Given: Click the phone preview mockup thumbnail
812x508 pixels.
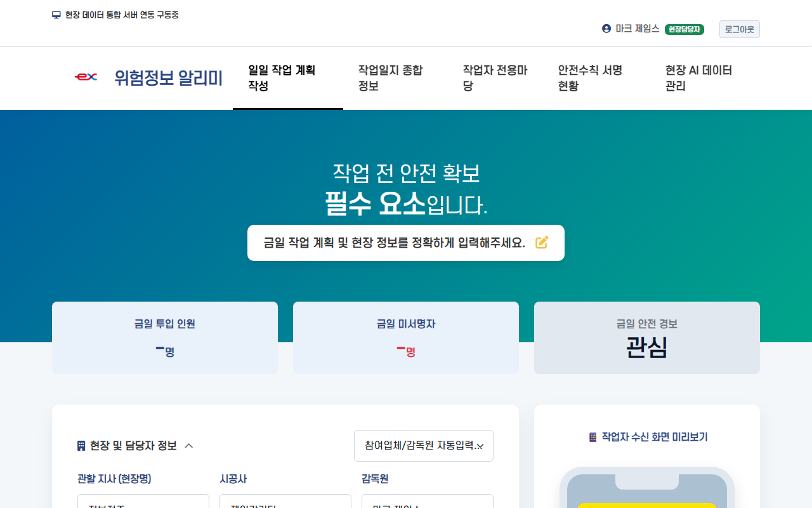Looking at the screenshot, I should (x=647, y=488).
